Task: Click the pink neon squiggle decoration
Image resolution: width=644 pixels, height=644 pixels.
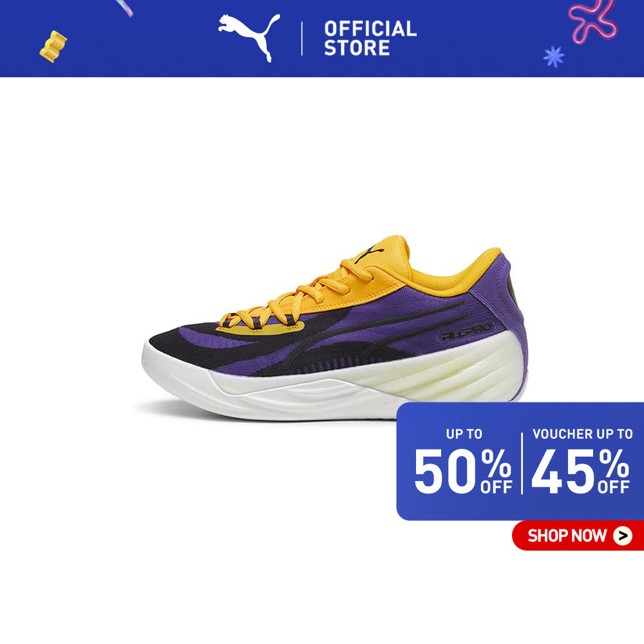Action: tap(592, 21)
